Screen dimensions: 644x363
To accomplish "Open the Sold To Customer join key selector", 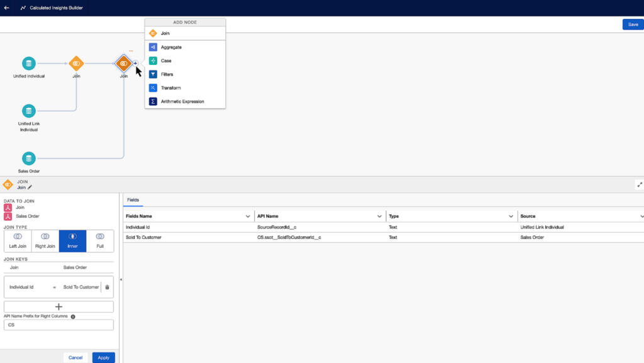I will (80, 287).
